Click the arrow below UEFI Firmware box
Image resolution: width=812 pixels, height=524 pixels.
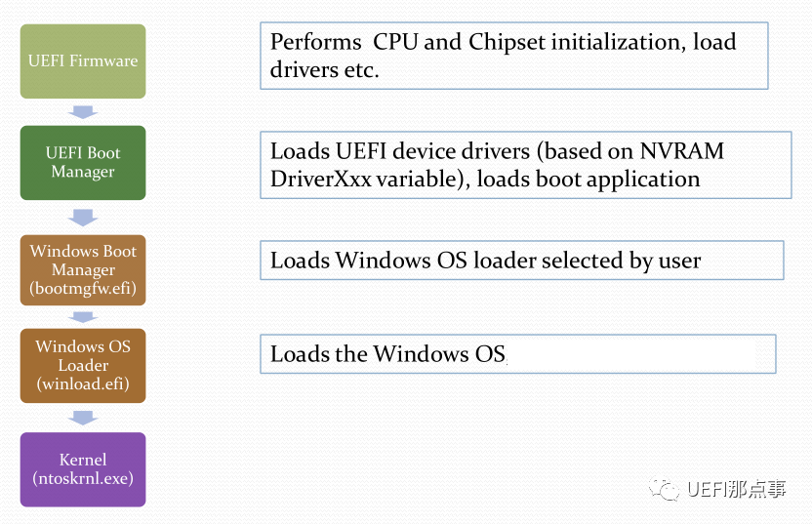(84, 111)
